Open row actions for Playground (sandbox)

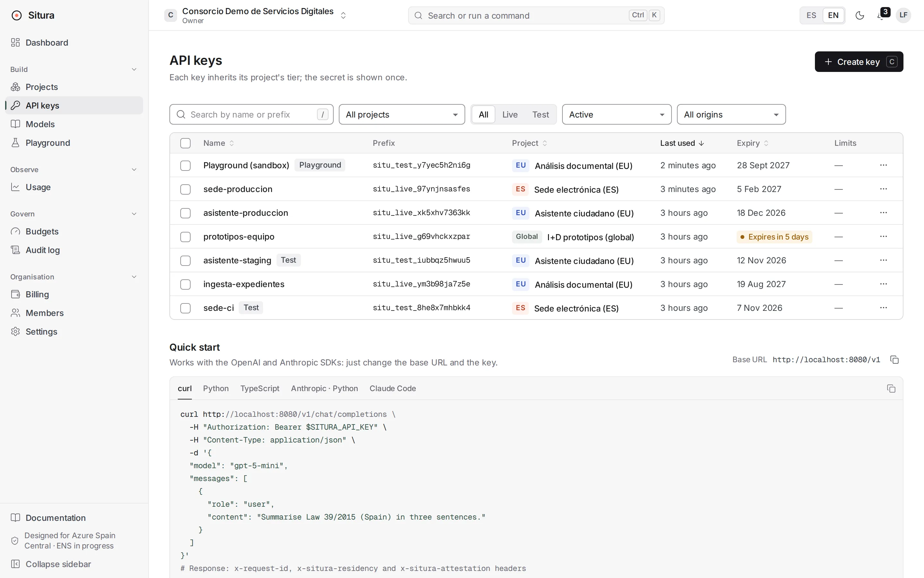coord(883,165)
